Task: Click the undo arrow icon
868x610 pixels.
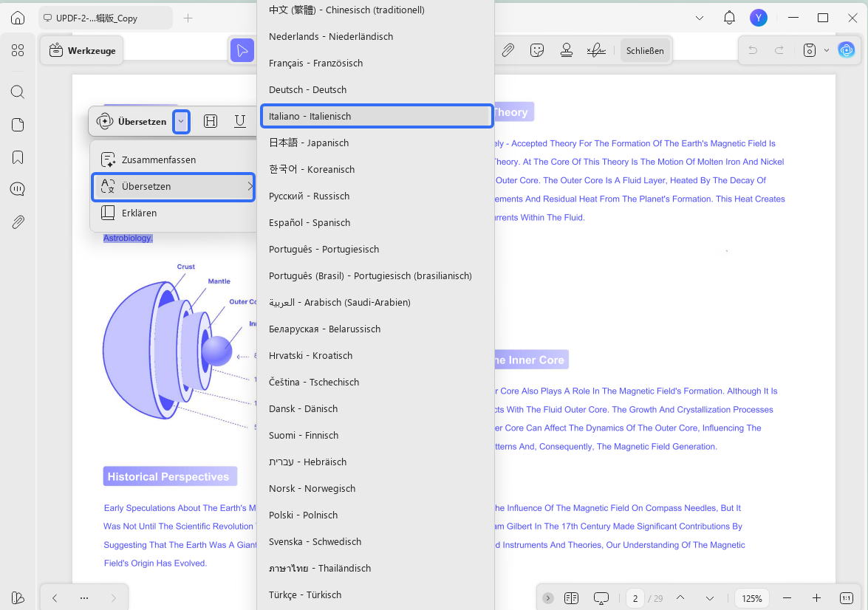Action: coord(753,50)
